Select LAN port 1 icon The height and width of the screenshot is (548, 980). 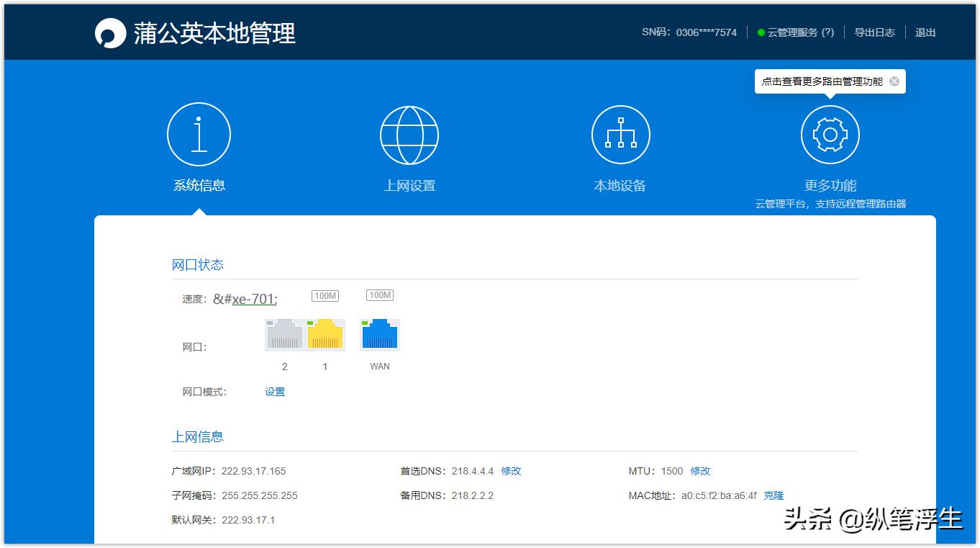[x=325, y=333]
